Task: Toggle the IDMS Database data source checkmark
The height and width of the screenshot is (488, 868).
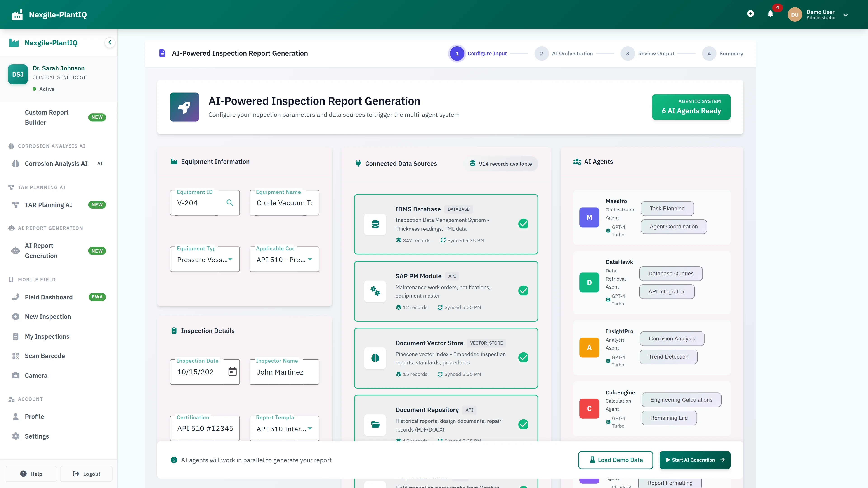Action: [523, 223]
